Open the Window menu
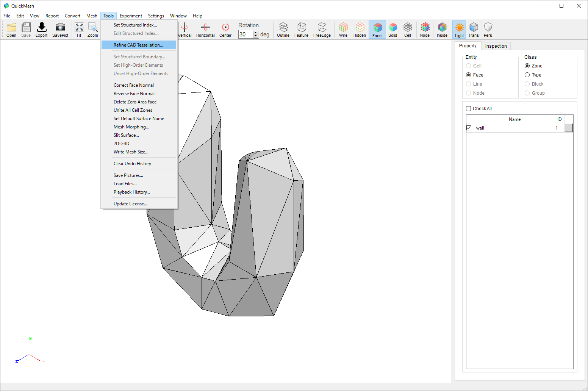This screenshot has height=391, width=588. tap(178, 16)
